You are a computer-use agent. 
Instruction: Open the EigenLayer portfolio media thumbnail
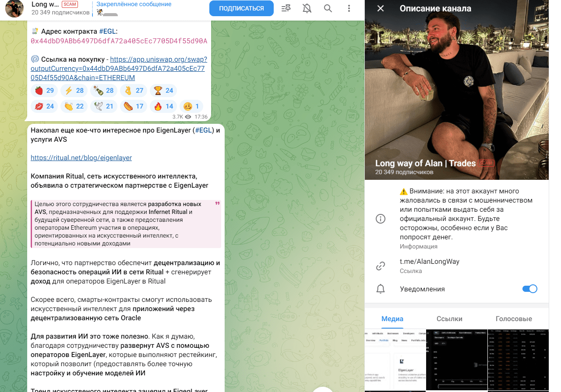tap(395, 360)
